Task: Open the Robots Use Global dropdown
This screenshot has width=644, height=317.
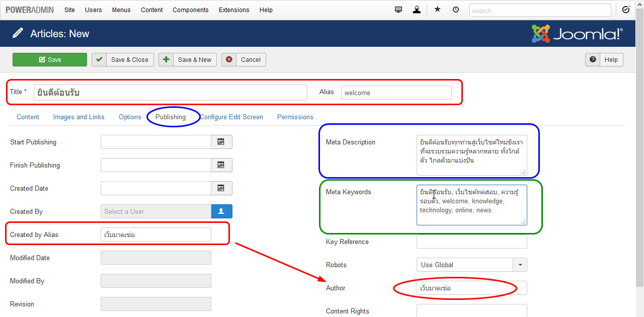Action: point(520,265)
